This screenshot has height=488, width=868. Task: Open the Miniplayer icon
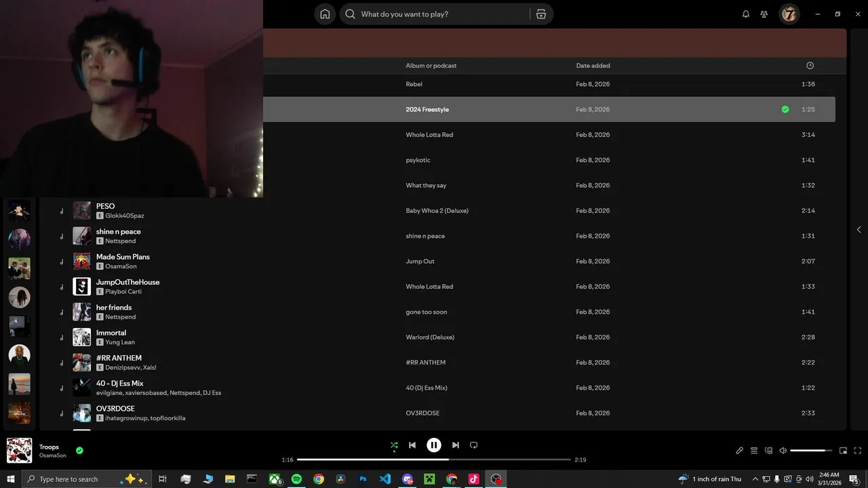point(843,451)
